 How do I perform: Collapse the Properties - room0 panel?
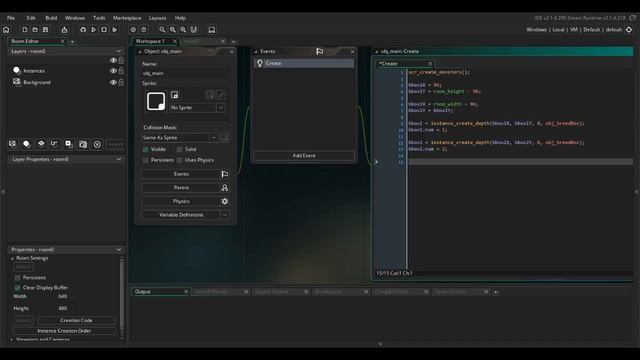pos(119,249)
